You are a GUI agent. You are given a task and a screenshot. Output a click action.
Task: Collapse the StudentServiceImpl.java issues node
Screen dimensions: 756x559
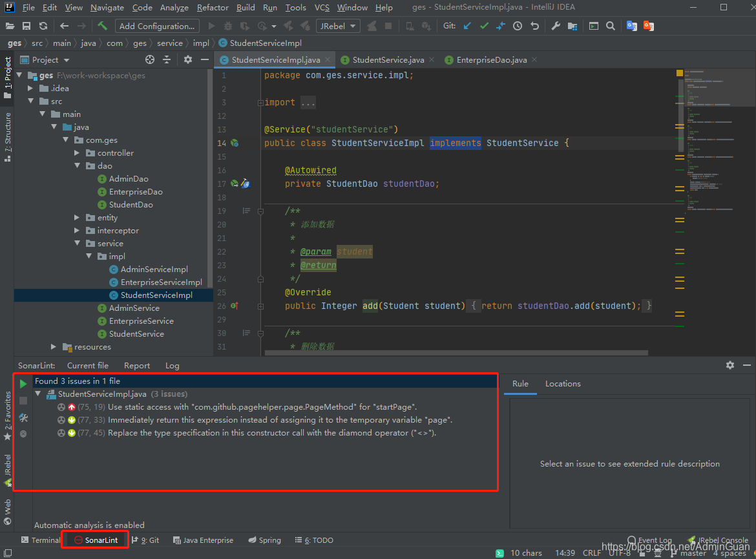click(x=38, y=394)
